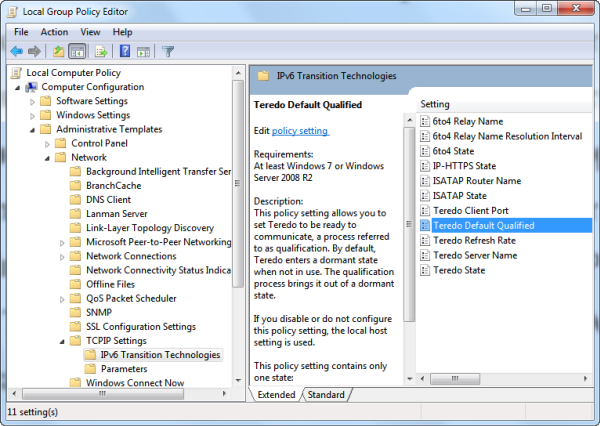
Task: Click the tree pane scroll down arrow
Action: coord(238,380)
